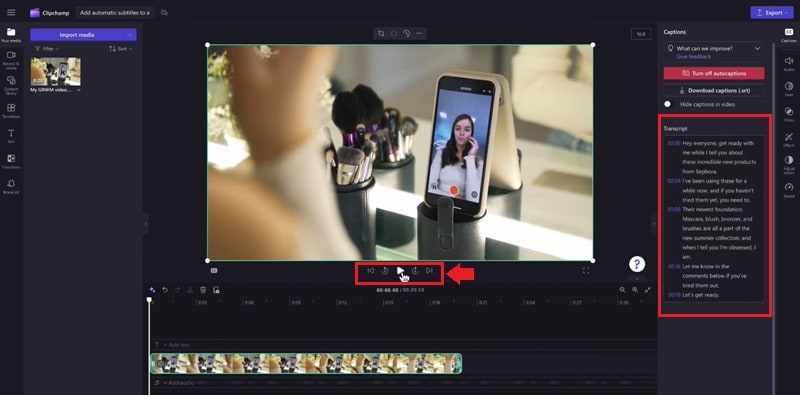Open the Record & create tab
Screen dimensions: 800x395
[11, 60]
